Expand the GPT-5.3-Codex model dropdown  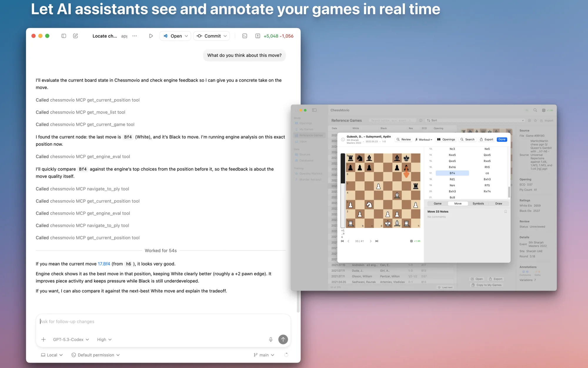pos(71,339)
